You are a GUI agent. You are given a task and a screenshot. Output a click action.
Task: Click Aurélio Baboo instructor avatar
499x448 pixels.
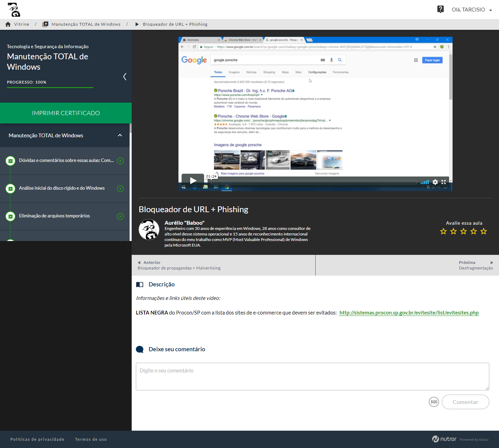[149, 230]
